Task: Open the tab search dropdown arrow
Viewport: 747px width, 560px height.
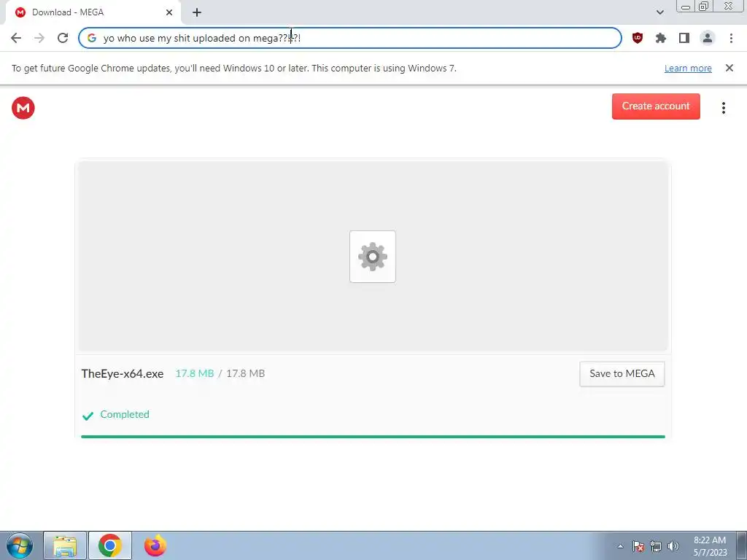Action: [x=659, y=12]
